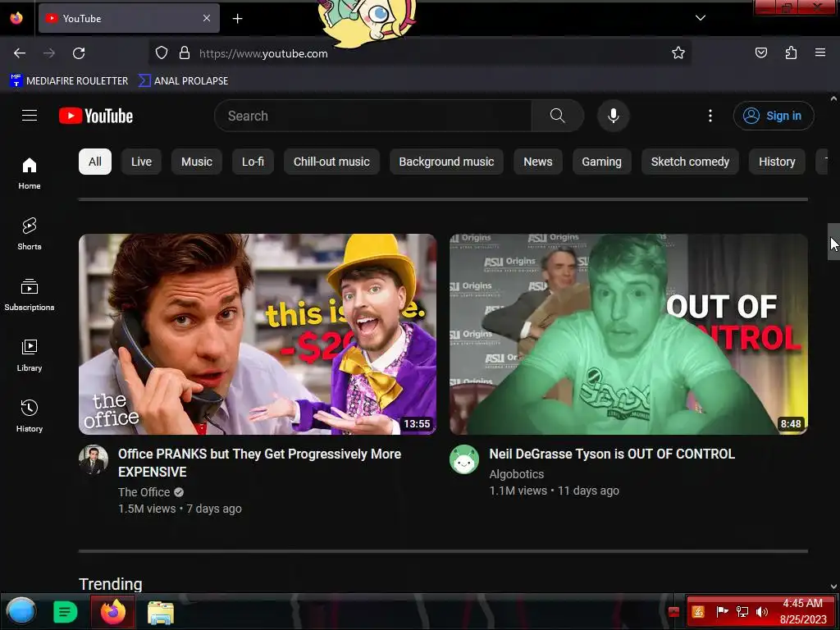
Task: Open the YouTube hamburger guide menu
Action: (30, 115)
